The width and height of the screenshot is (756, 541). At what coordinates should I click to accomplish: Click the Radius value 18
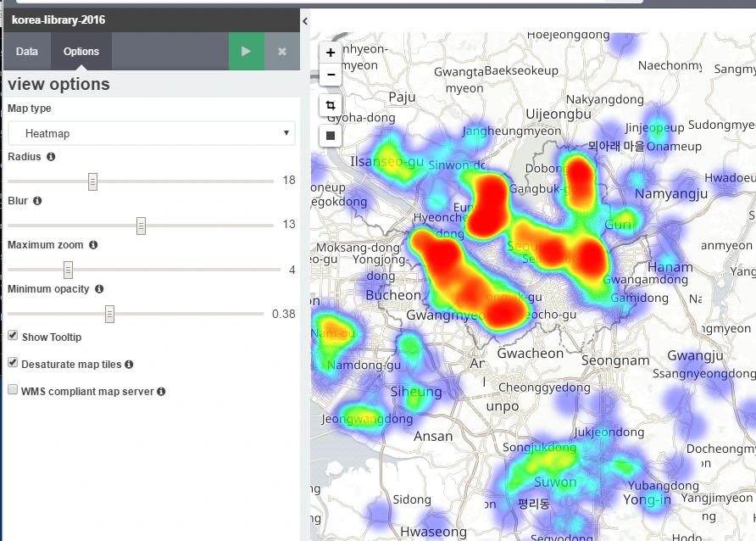pos(289,181)
